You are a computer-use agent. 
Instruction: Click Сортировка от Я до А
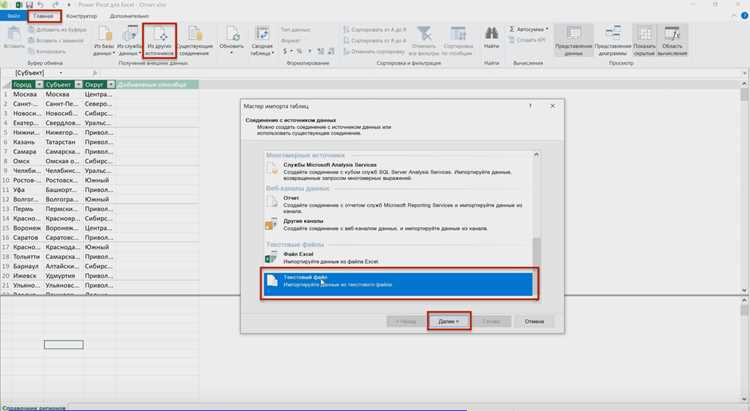375,41
